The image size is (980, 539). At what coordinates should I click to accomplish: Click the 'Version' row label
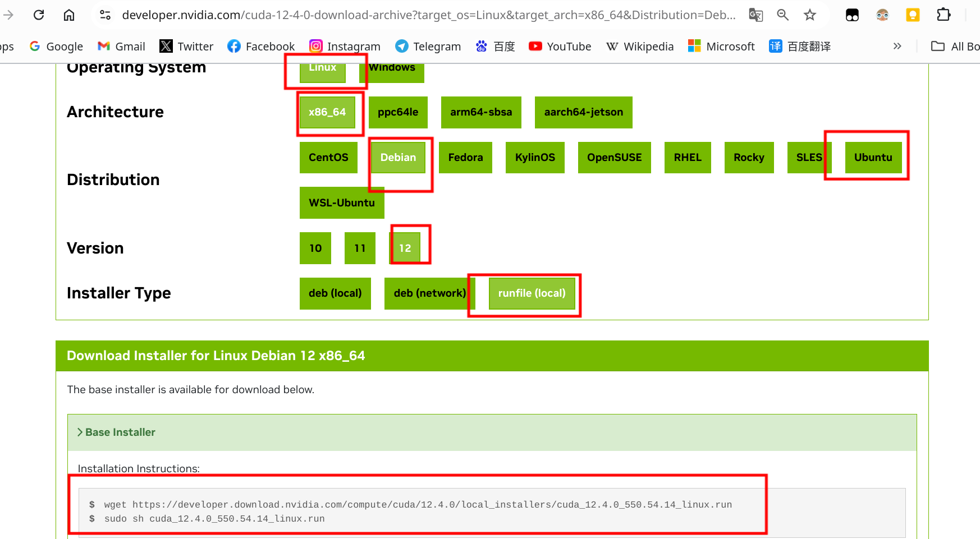(x=95, y=248)
